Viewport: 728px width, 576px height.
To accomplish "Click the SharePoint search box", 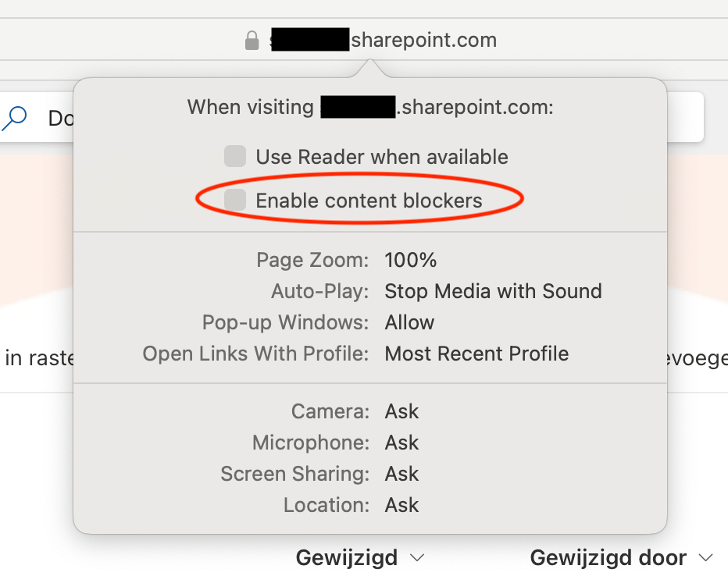I will pos(37,118).
